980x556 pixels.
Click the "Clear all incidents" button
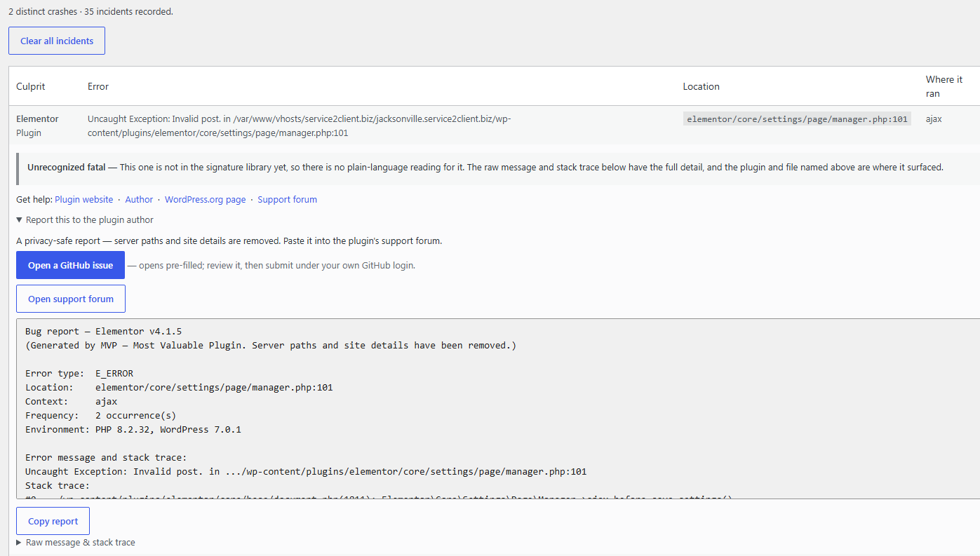tap(57, 41)
